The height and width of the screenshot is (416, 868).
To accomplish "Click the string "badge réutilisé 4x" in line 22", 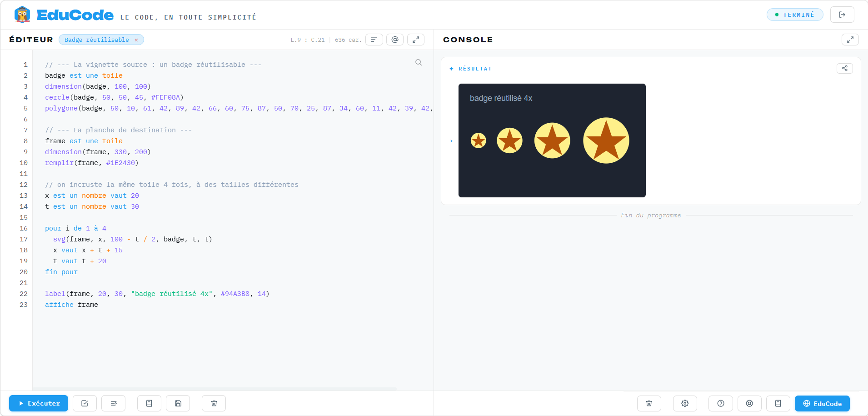I will click(x=172, y=294).
